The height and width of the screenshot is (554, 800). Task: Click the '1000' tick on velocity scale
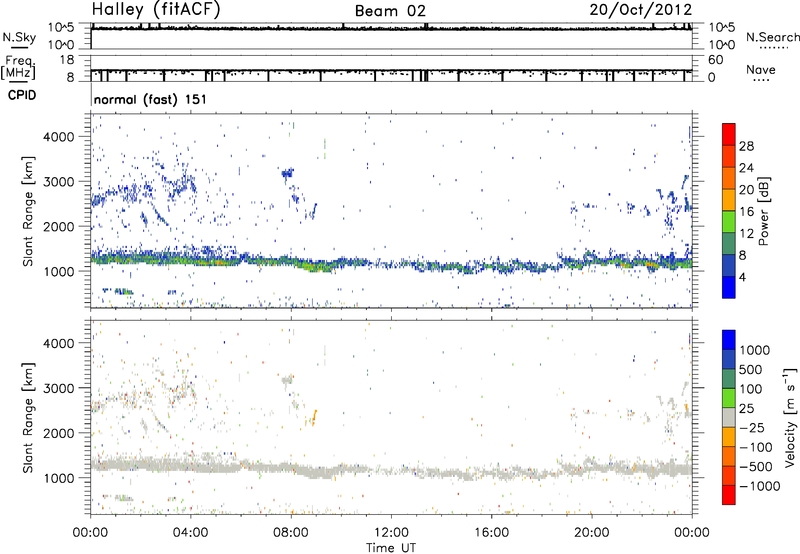(x=755, y=350)
